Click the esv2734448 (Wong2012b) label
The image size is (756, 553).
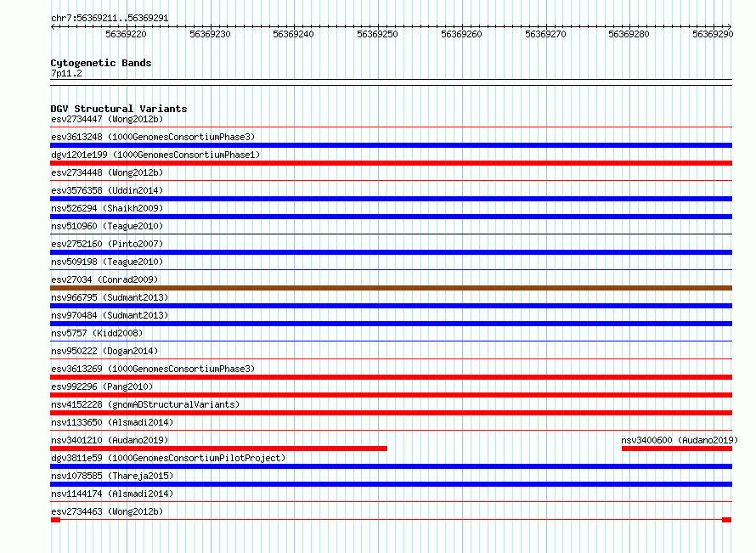pyautogui.click(x=107, y=172)
